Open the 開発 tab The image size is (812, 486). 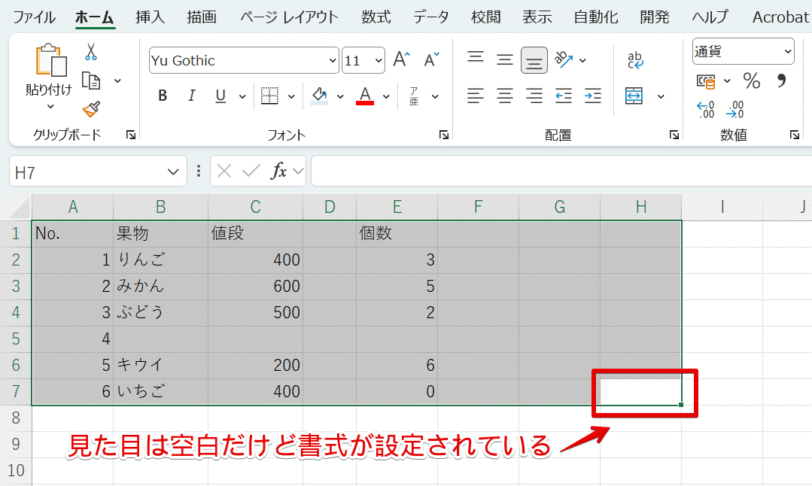[655, 17]
